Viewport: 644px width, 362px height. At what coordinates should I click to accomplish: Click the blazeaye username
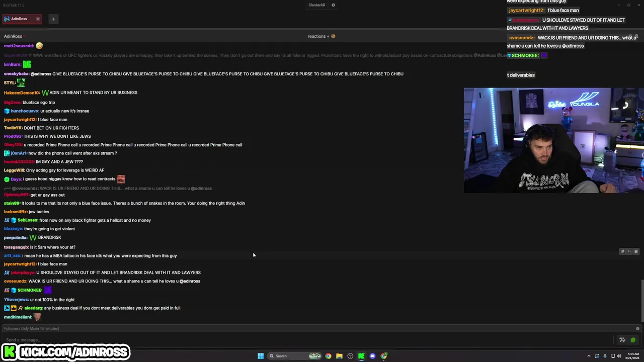(13, 229)
